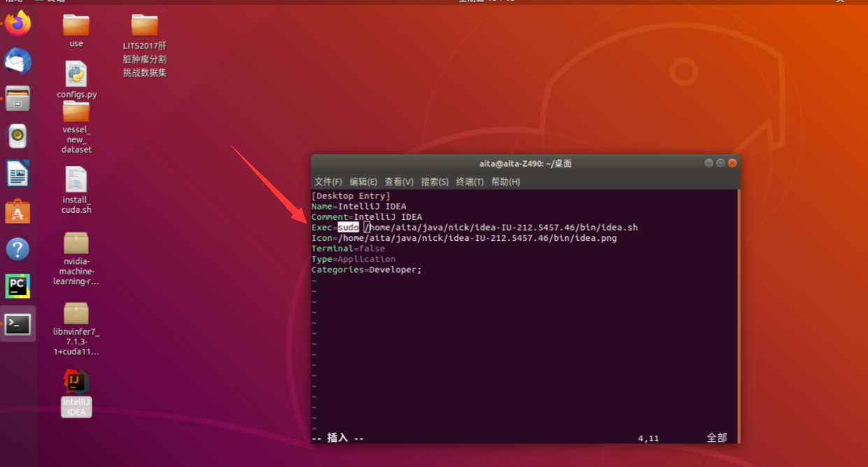Open the 查看(V) menu
The image size is (868, 467).
coord(400,181)
